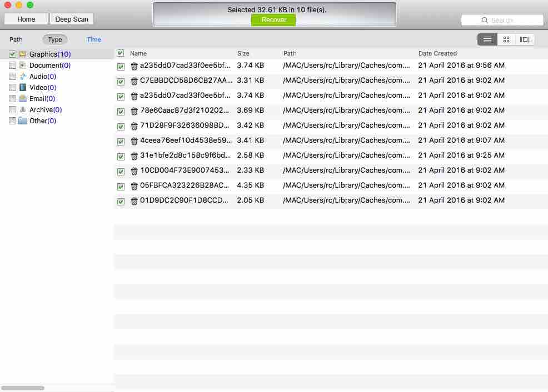This screenshot has height=392, width=548.
Task: Select the Archive(0) category row
Action: tap(57, 109)
